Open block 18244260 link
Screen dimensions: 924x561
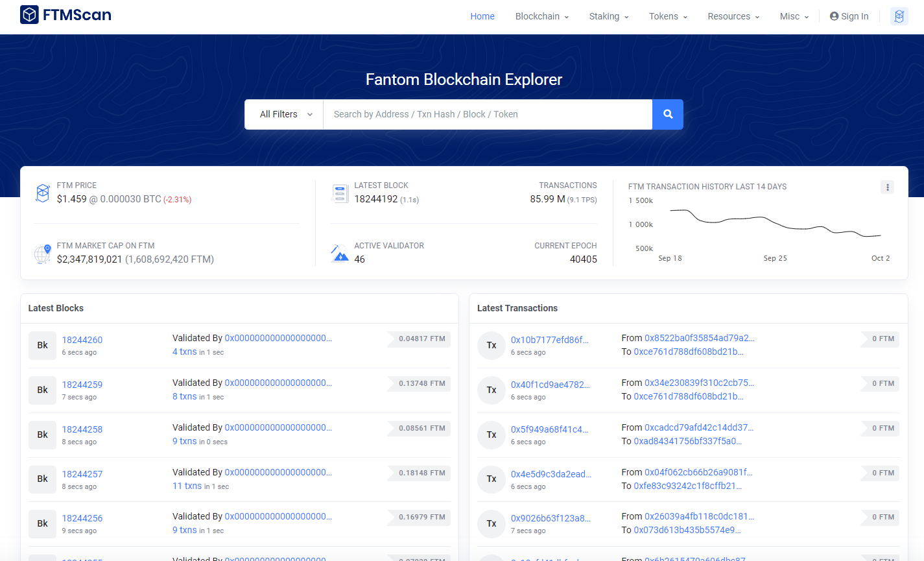82,340
